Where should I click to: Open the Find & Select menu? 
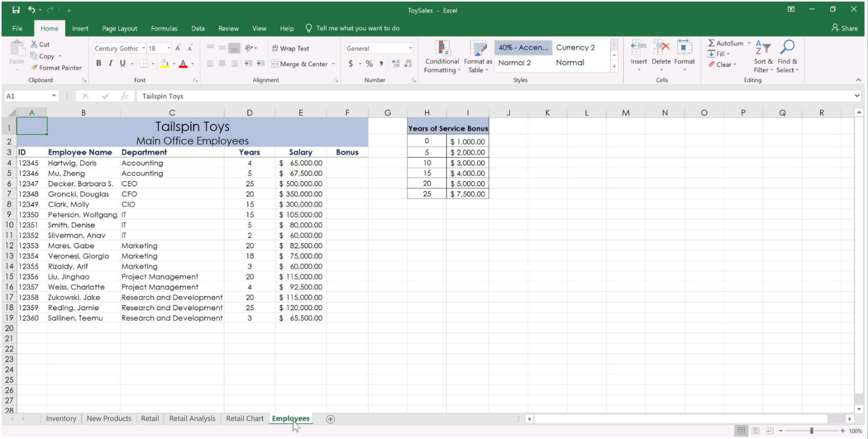pos(788,57)
